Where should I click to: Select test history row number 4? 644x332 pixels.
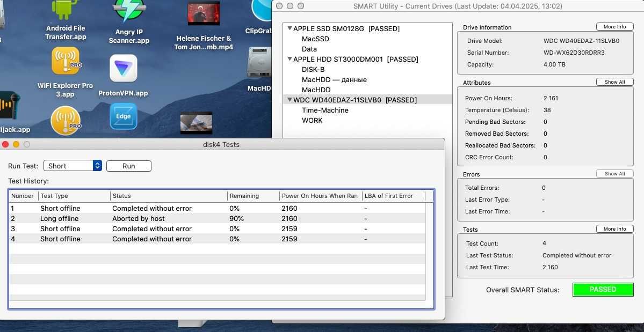pyautogui.click(x=218, y=239)
